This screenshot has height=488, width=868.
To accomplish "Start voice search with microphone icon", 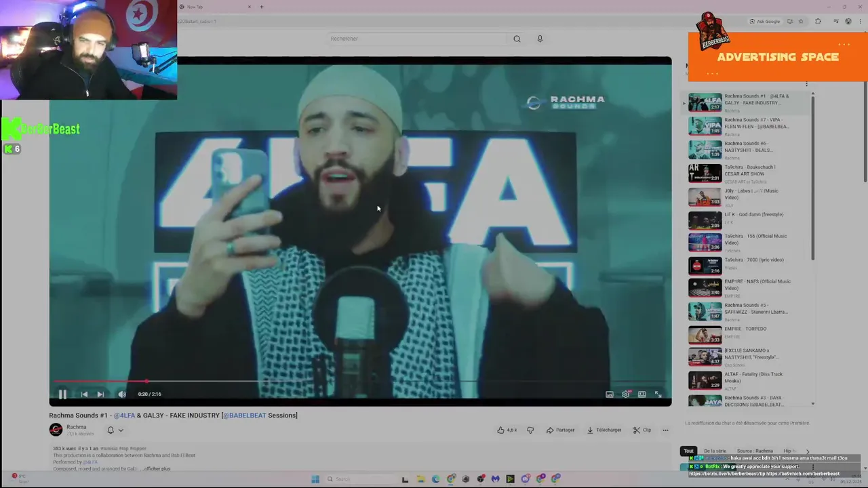I will click(x=540, y=39).
